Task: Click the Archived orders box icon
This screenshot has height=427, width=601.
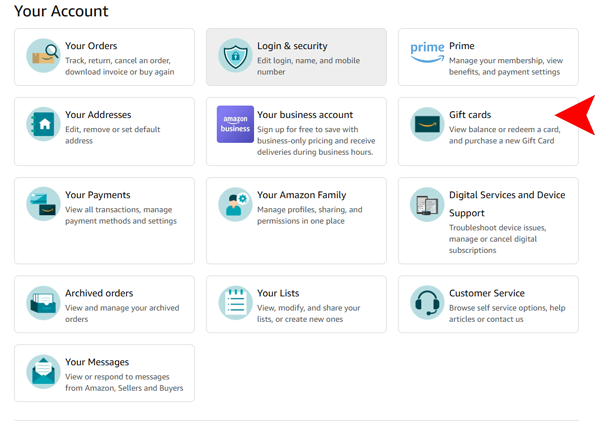Action: tap(43, 303)
